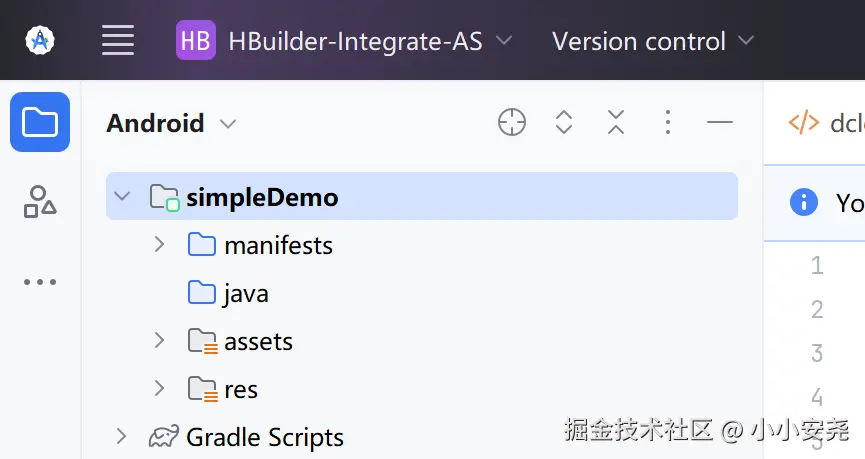The image size is (865, 459).
Task: Click Expand All in project panel
Action: click(564, 123)
